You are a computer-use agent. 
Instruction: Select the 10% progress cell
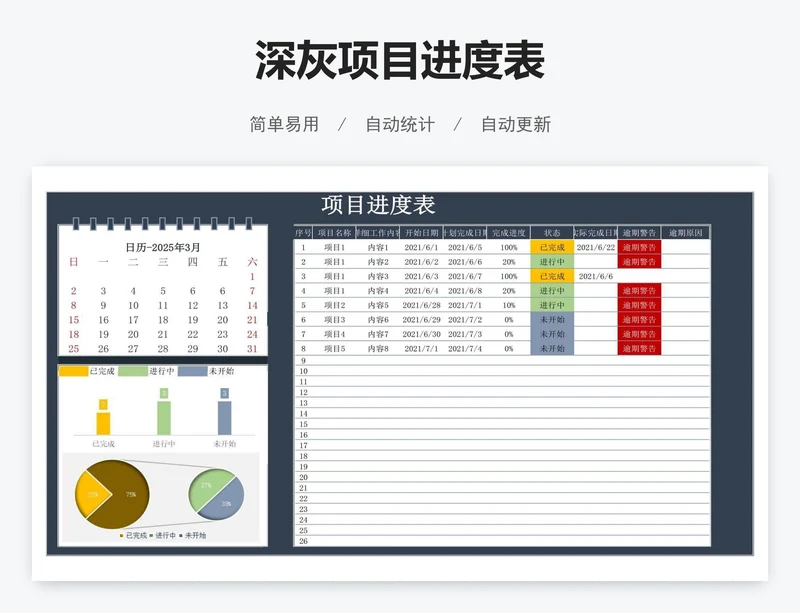[509, 305]
